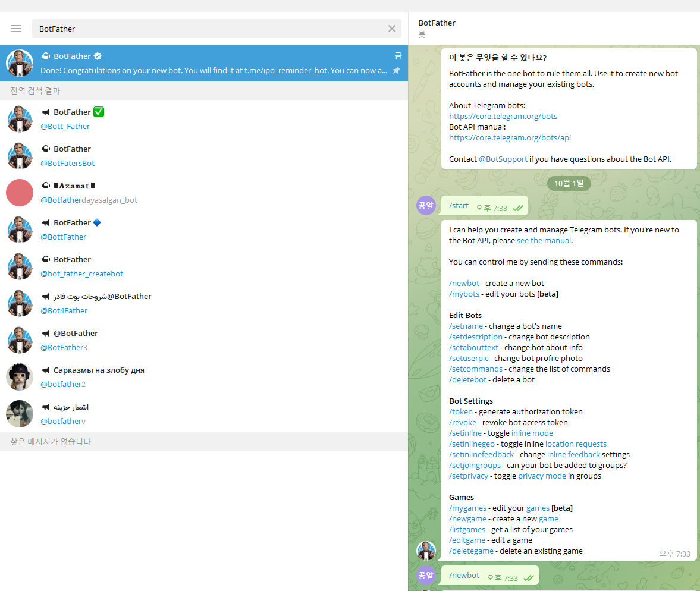Viewport: 700px width, 591px height.
Task: Open the @botfather2 Сарказмы channel result
Action: pos(204,377)
